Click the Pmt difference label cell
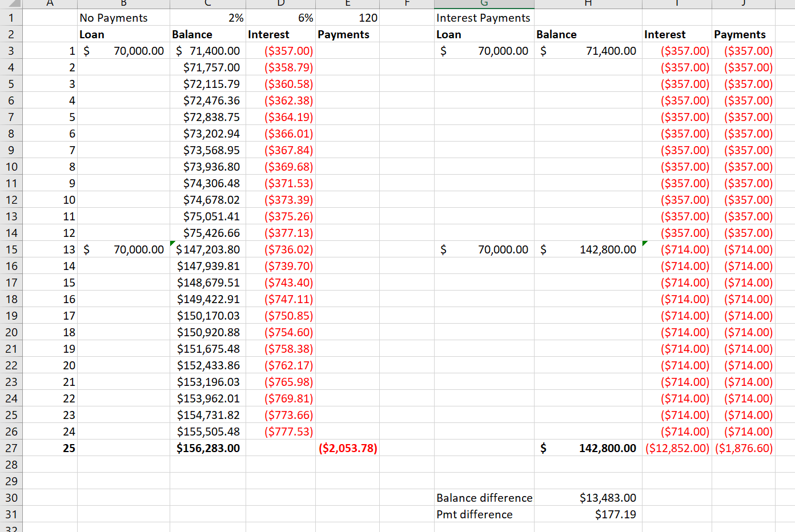 pos(484,514)
